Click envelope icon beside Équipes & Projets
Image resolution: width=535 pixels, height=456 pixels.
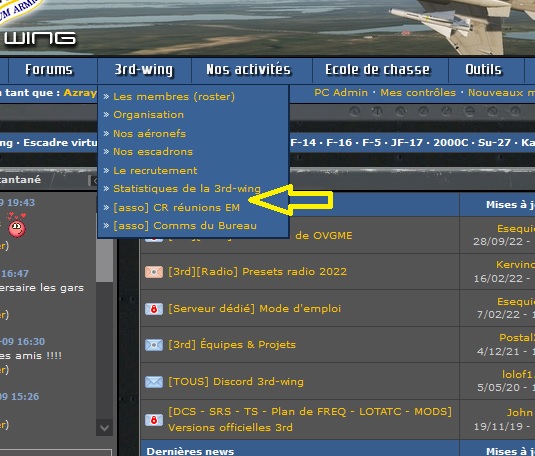coord(154,345)
